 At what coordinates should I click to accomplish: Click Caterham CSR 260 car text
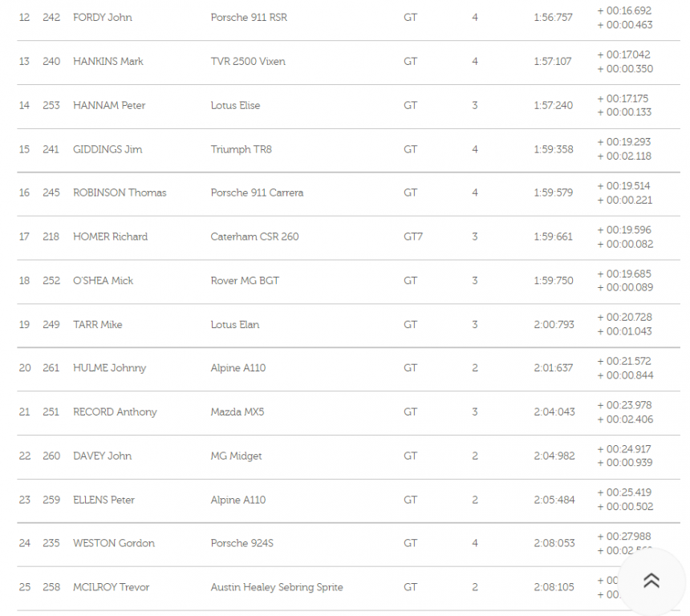point(254,237)
